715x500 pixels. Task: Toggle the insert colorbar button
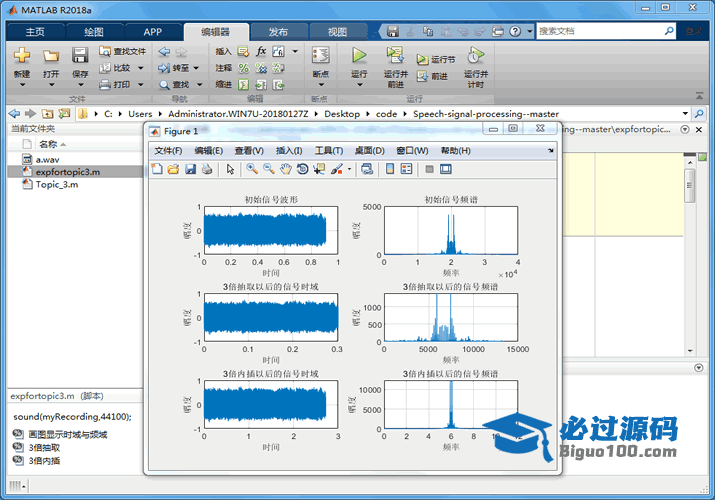(390, 169)
